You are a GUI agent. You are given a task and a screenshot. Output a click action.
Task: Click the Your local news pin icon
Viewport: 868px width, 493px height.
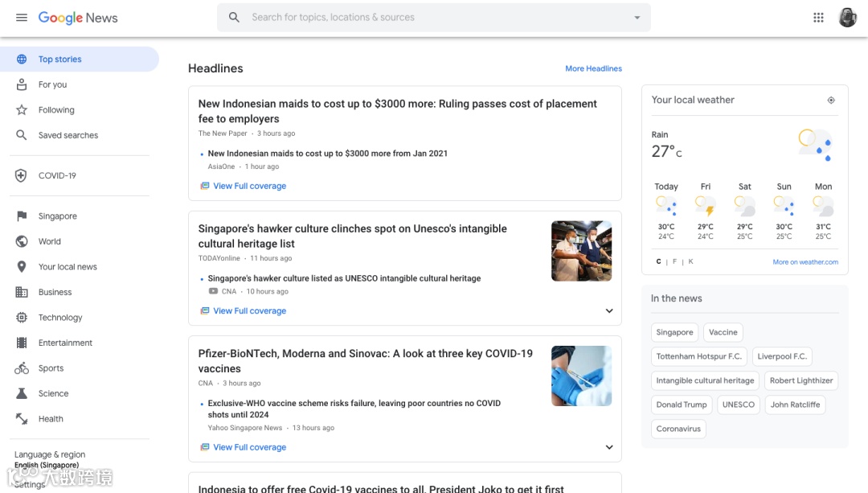point(22,266)
